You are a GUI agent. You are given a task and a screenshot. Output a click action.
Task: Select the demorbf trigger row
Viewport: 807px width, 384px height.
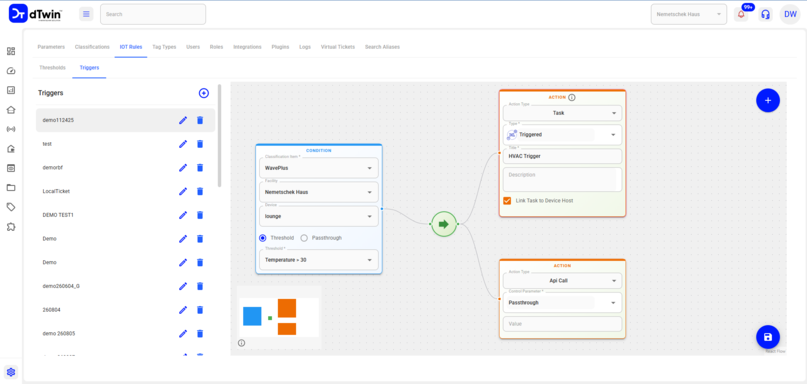pyautogui.click(x=126, y=168)
